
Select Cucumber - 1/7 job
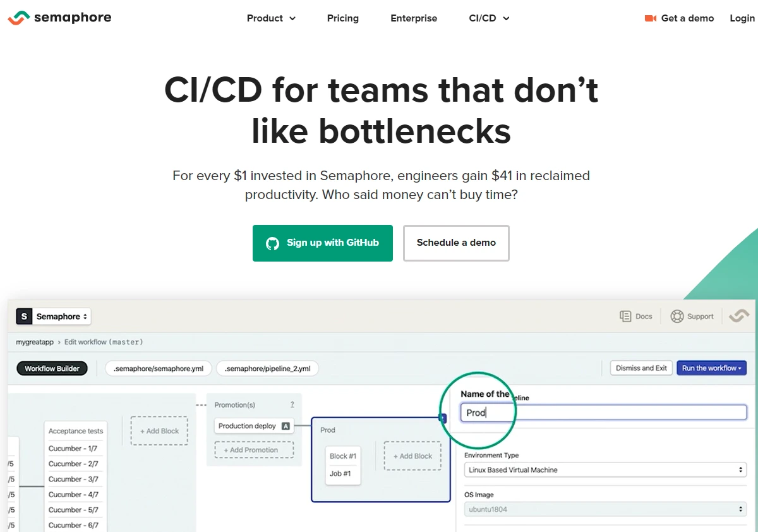73,449
